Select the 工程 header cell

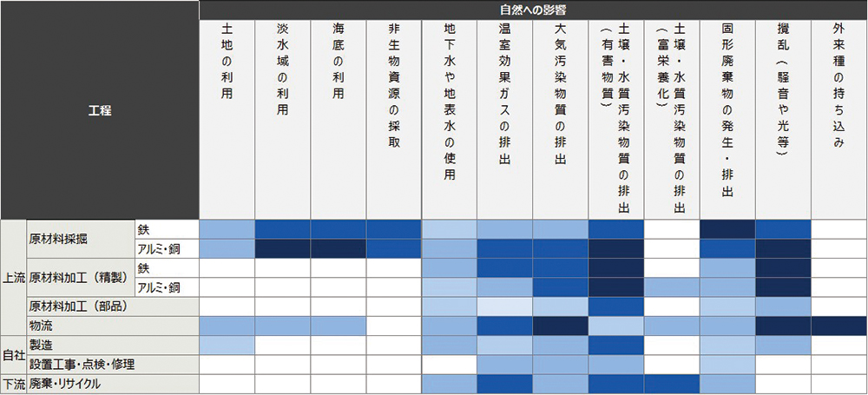(x=100, y=110)
